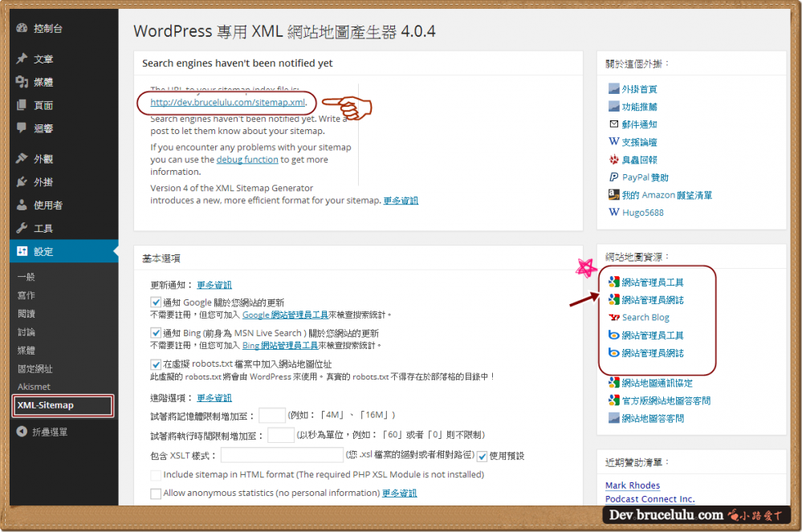Click the Media (媒體) icon in sidebar
802x532 pixels.
(x=22, y=82)
